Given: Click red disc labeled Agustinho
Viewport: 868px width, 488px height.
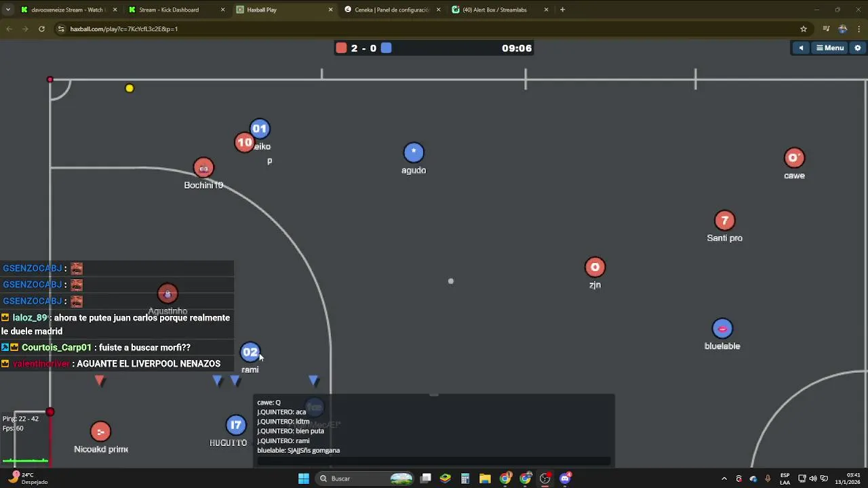Looking at the screenshot, I should [167, 293].
